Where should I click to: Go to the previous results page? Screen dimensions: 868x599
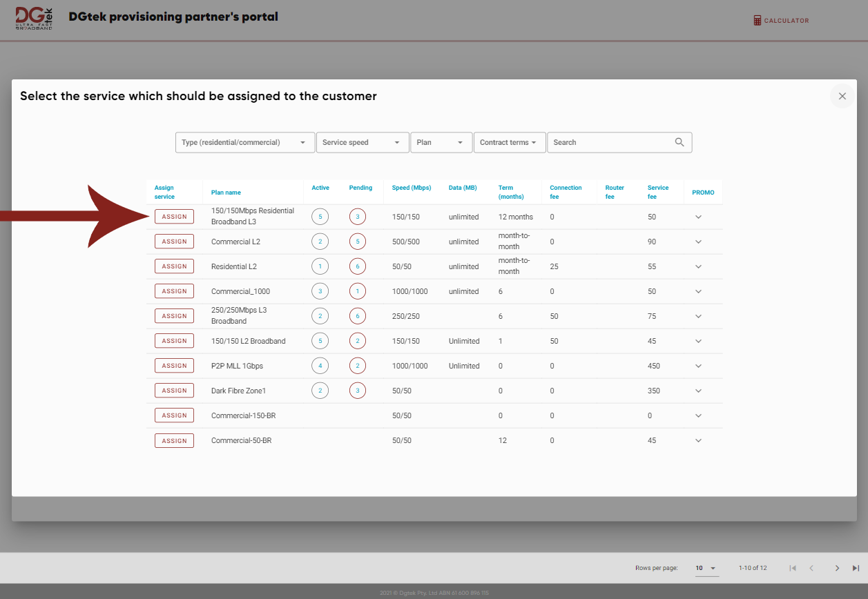point(811,568)
